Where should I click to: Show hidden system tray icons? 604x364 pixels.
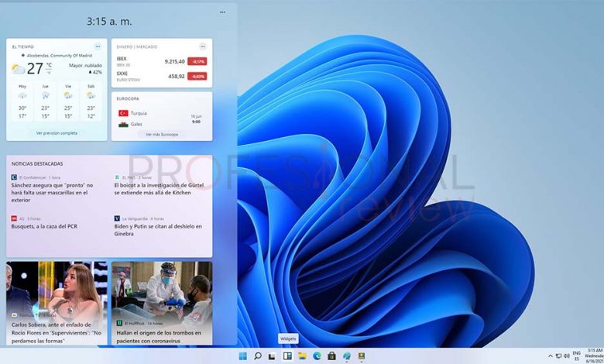click(x=550, y=356)
